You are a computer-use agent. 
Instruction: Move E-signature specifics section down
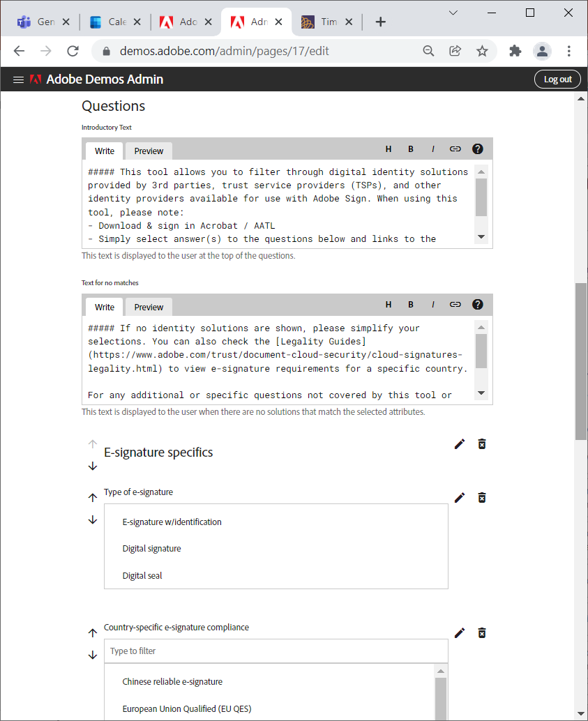coord(93,466)
